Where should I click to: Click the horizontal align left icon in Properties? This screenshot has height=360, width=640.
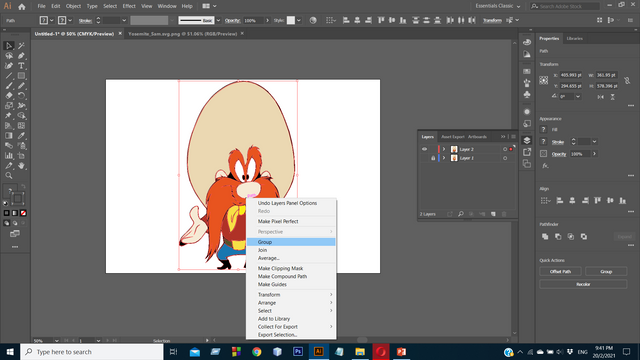click(560, 200)
